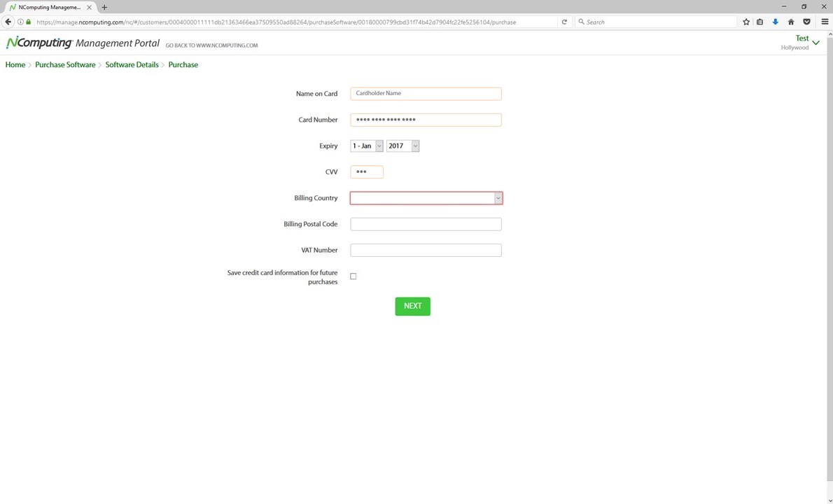Screen dimensions: 833x504
Task: Click the Expiry label
Action: point(328,146)
